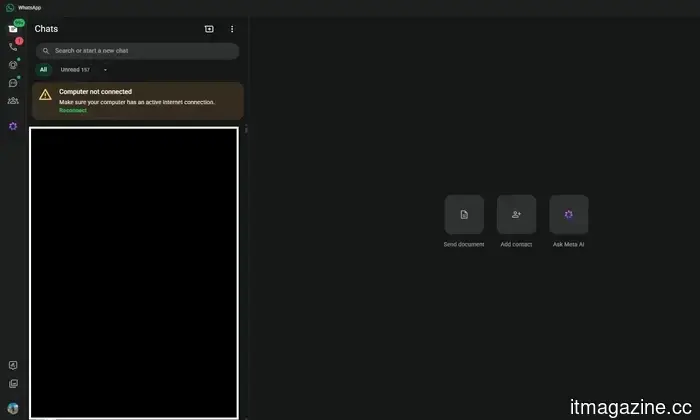Click the Computer not connected heading
Viewport: 700px width, 420px height.
pos(96,91)
